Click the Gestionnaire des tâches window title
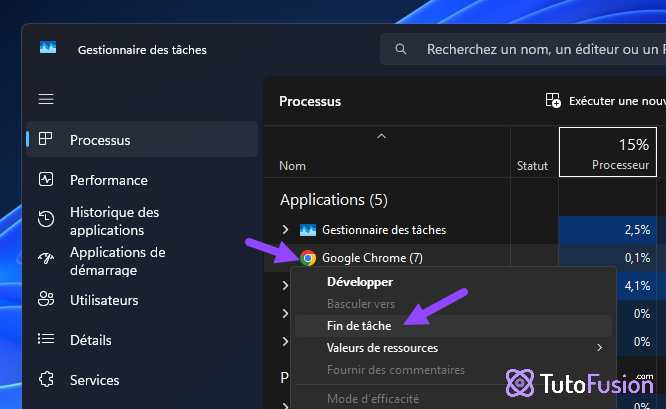 point(142,50)
